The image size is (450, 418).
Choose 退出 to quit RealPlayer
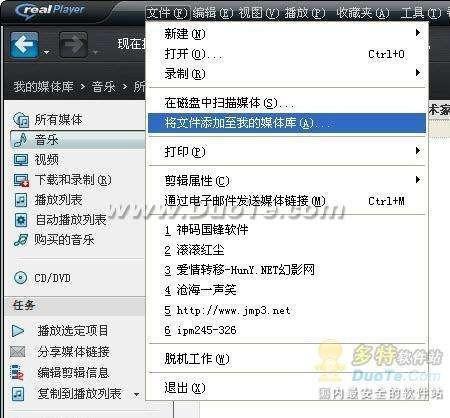pyautogui.click(x=287, y=388)
